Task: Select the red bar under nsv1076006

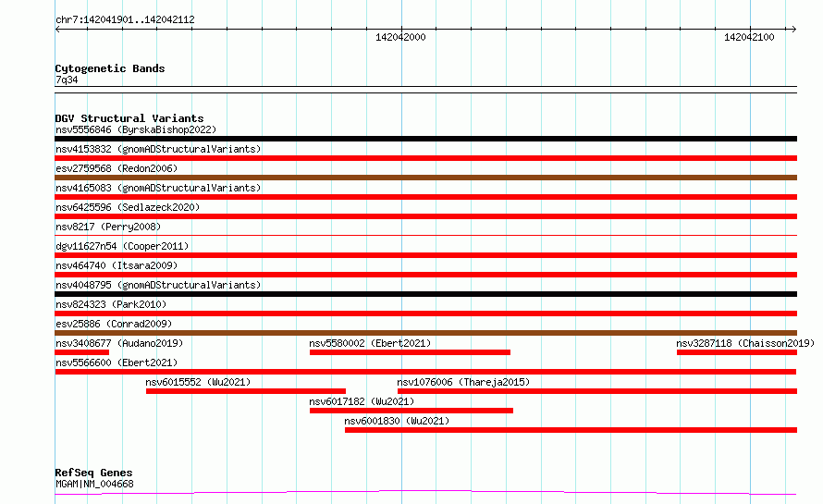Action: tap(597, 391)
